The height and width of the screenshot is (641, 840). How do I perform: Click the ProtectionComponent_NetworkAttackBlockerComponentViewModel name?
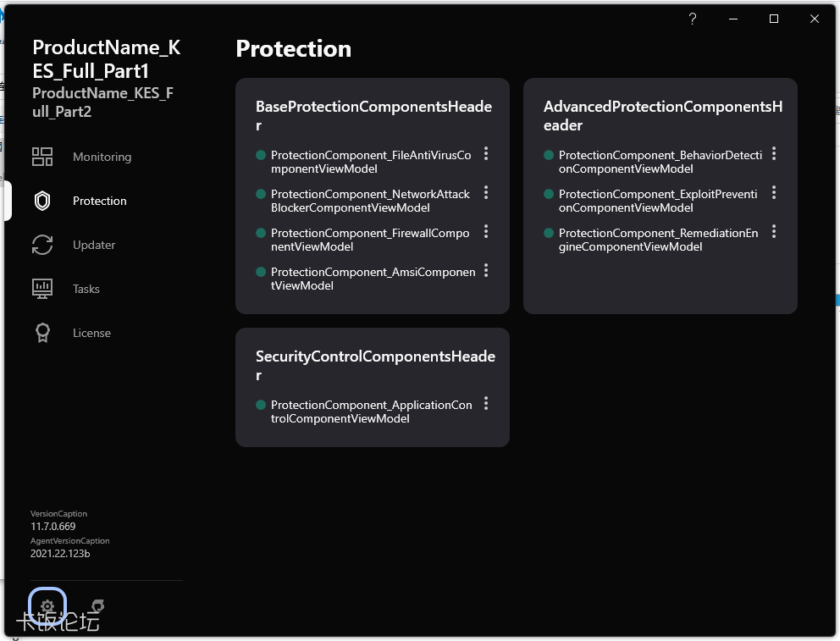[370, 201]
